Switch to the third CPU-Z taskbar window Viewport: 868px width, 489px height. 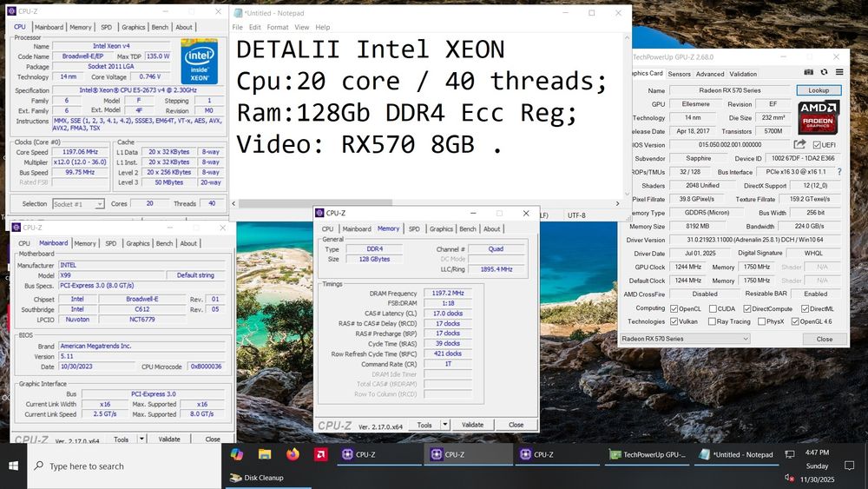pyautogui.click(x=557, y=454)
